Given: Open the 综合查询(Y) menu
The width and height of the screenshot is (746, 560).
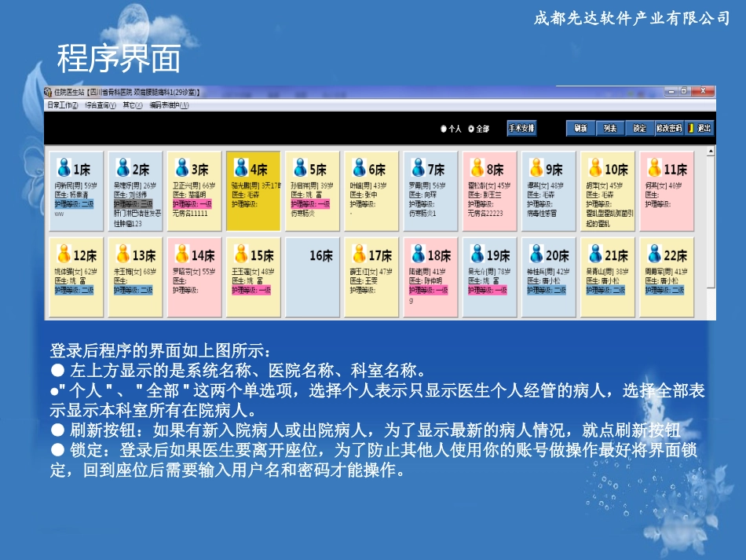Looking at the screenshot, I should pyautogui.click(x=101, y=105).
